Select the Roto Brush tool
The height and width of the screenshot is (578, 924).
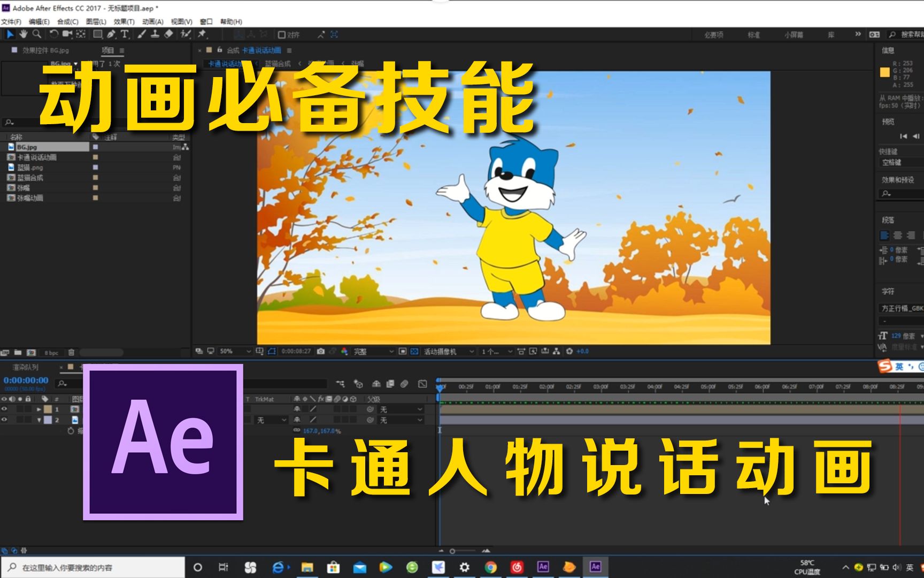(x=186, y=34)
